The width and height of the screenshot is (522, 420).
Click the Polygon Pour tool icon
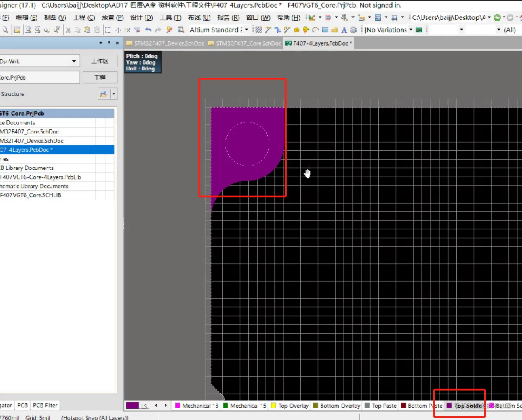click(x=334, y=30)
